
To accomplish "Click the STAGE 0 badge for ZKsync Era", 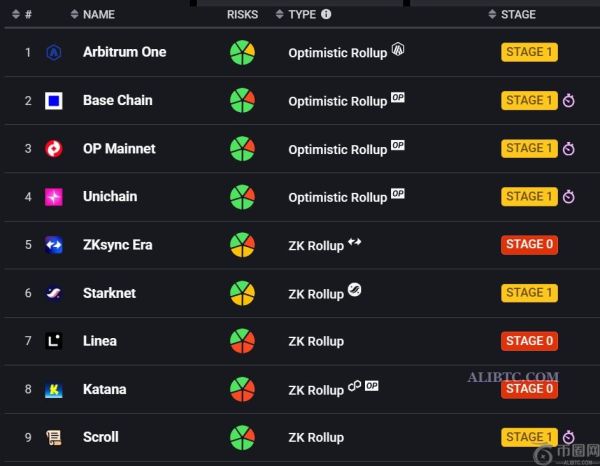I will (x=529, y=245).
